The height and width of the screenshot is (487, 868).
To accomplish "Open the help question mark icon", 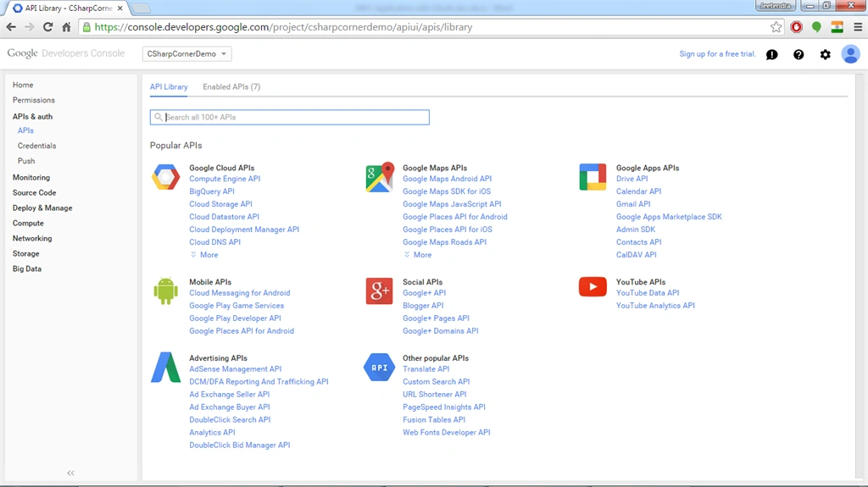I will pyautogui.click(x=798, y=54).
